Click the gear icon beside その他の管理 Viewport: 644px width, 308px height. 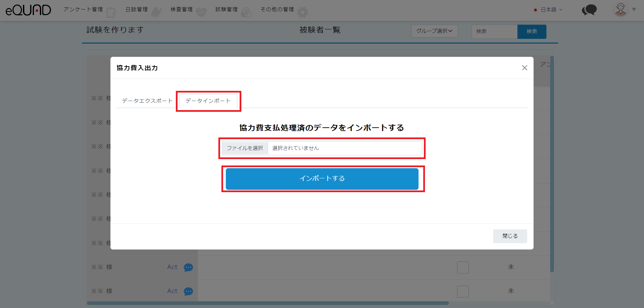[x=302, y=12]
